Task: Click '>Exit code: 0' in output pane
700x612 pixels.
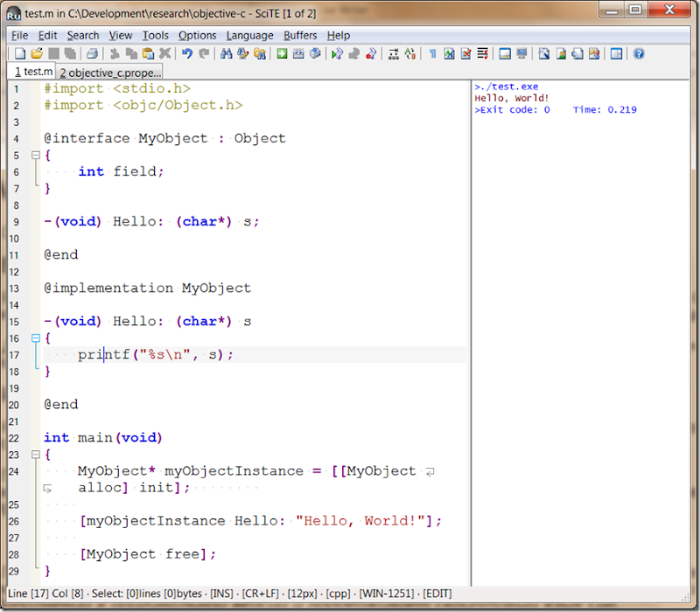Action: [512, 110]
